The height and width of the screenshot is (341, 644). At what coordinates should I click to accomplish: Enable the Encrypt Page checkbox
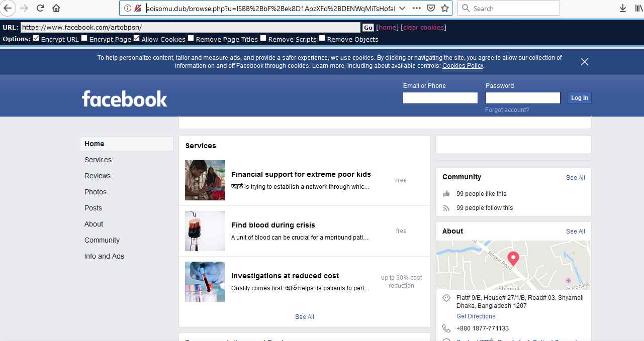pos(84,38)
